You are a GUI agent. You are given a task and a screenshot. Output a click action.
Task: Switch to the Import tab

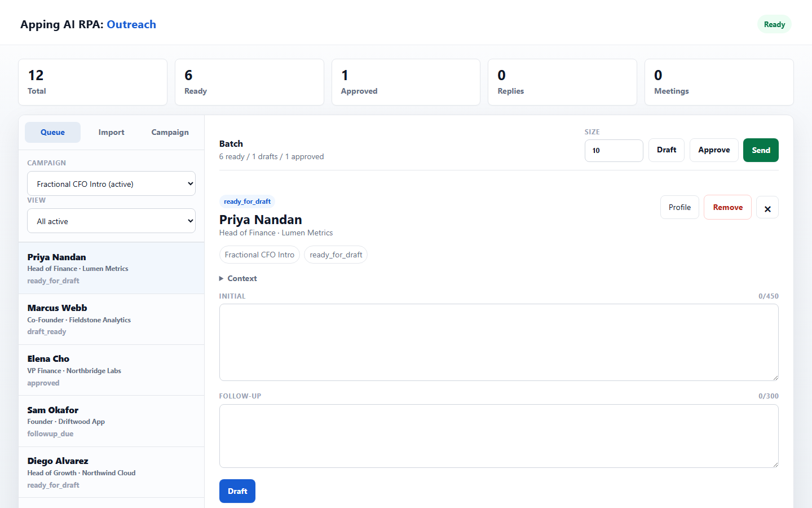point(111,132)
